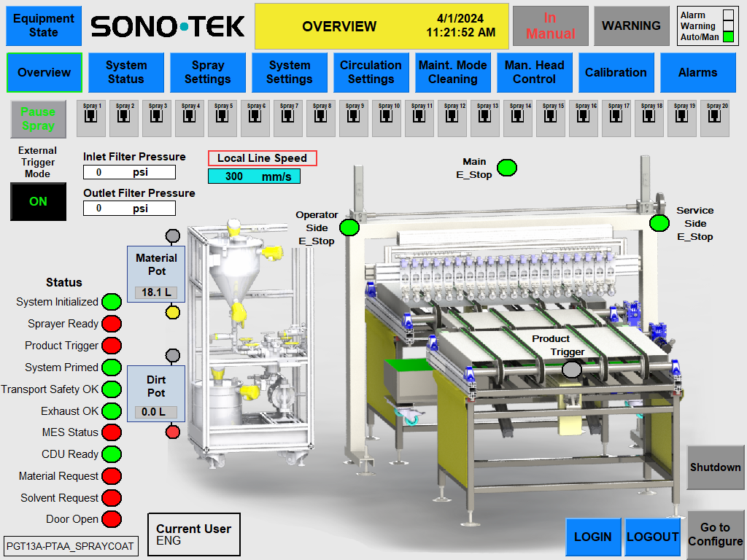Click the Operator Side E_Stop indicator
The width and height of the screenshot is (747, 560).
coord(350,227)
